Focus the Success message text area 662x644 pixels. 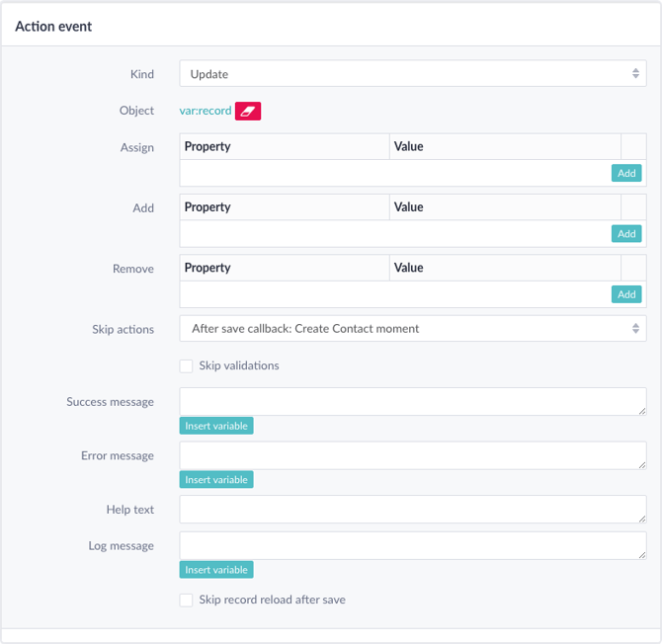click(x=412, y=401)
